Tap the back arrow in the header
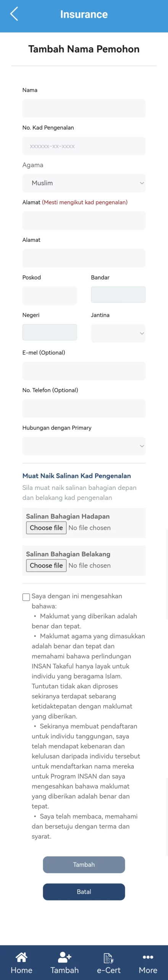Viewport: 168px width, 980px height. click(x=14, y=14)
